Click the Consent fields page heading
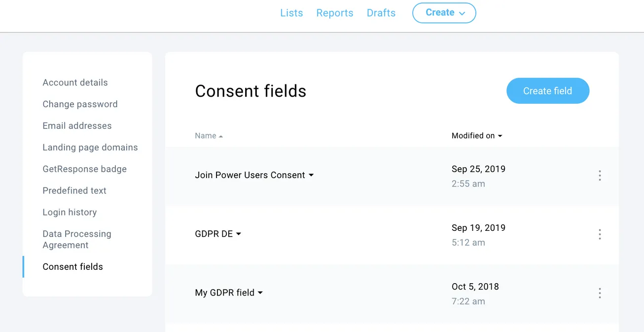The height and width of the screenshot is (332, 644). [250, 91]
